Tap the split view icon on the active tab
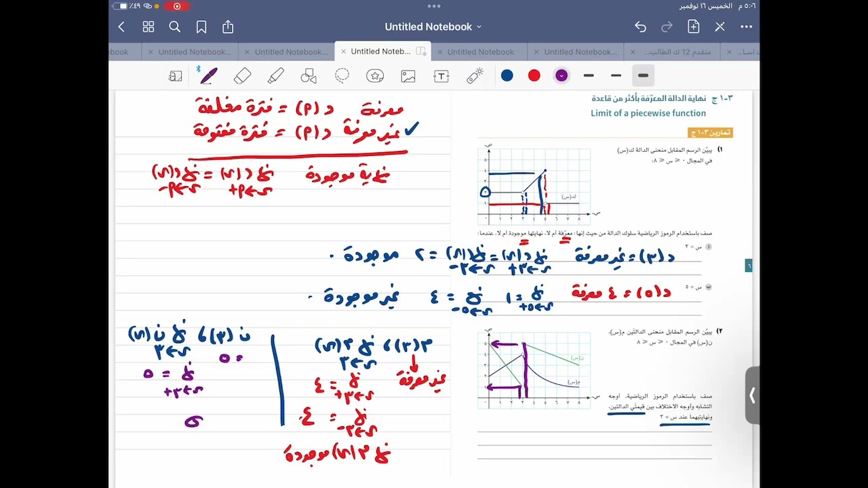This screenshot has height=488, width=868. pos(421,52)
